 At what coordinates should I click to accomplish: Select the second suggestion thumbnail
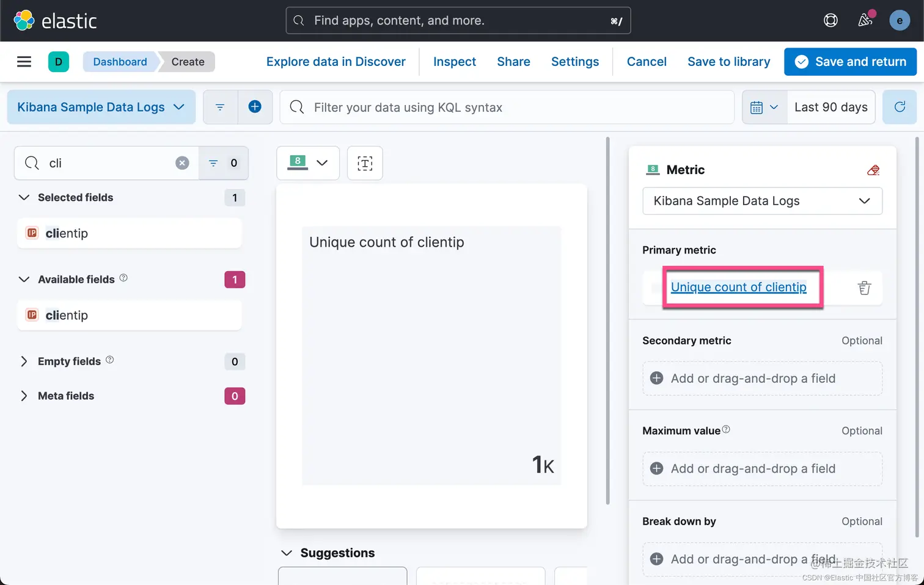click(480, 576)
